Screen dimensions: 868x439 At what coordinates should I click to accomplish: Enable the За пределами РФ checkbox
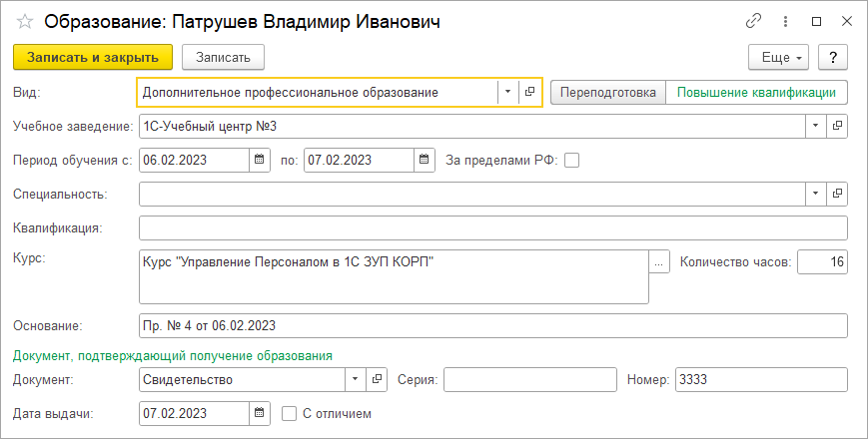571,161
